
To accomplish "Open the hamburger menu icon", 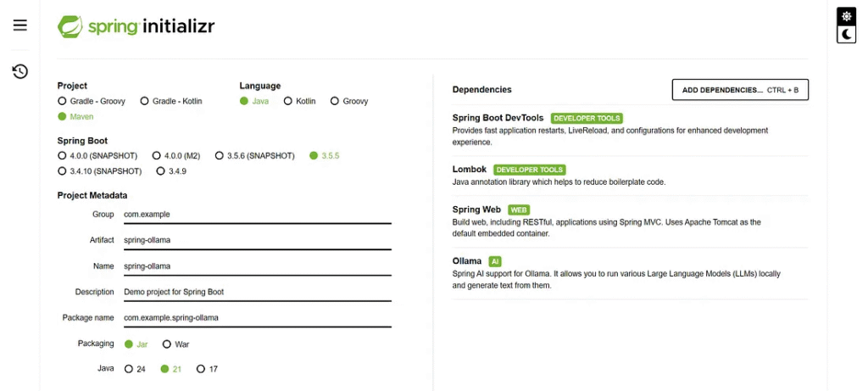I will [x=20, y=25].
